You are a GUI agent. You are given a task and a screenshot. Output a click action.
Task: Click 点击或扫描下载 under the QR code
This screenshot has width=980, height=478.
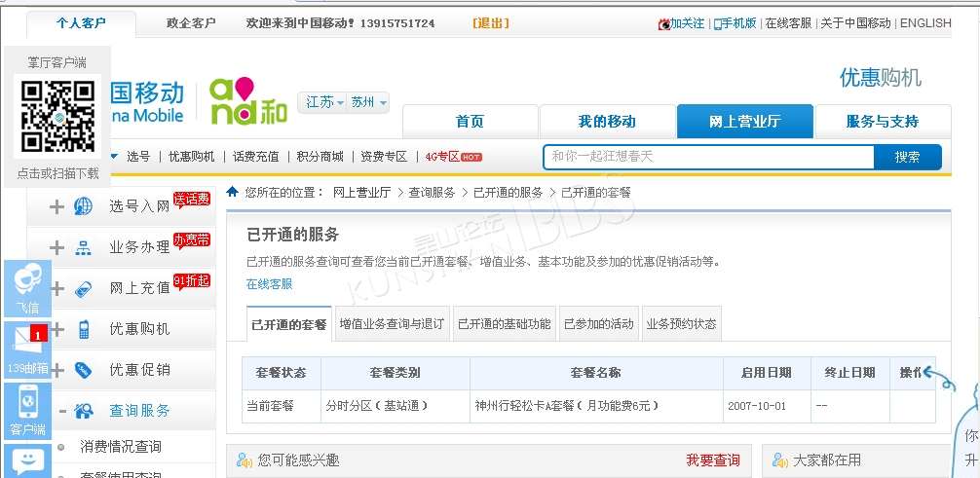point(58,173)
